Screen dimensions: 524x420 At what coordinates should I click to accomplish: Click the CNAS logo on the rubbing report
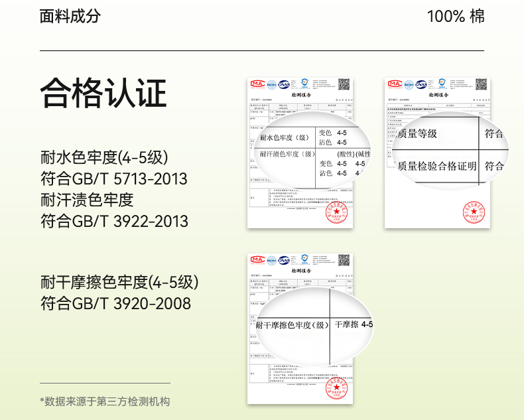pyautogui.click(x=284, y=260)
